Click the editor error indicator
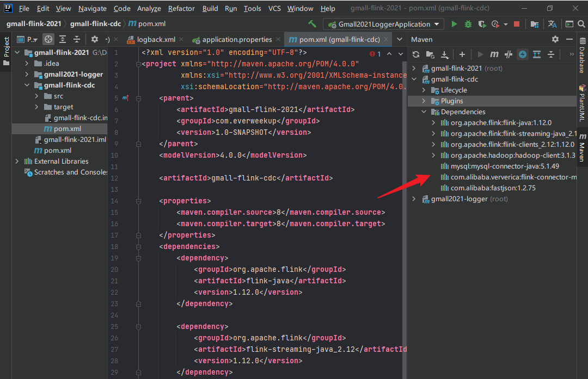Viewport: 588px width, 379px height. [375, 54]
